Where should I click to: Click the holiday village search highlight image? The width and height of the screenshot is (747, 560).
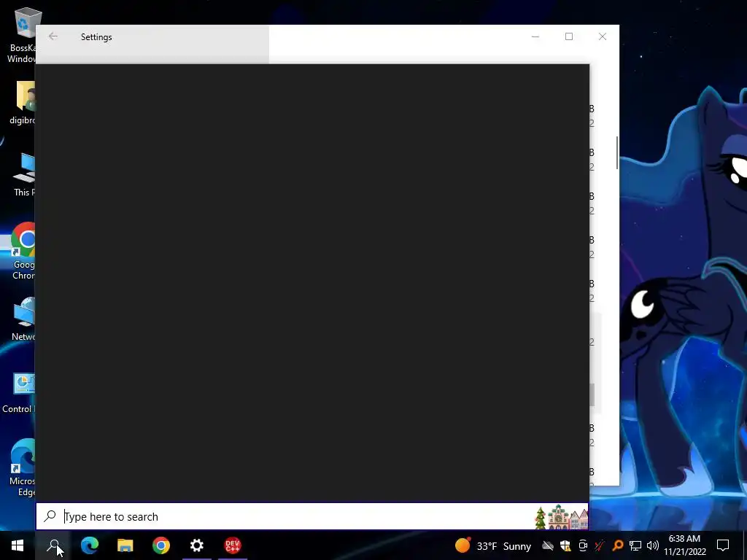pyautogui.click(x=561, y=518)
